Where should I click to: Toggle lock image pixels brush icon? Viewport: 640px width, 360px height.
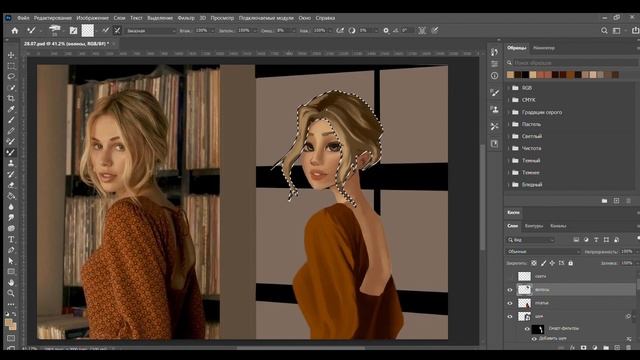(x=543, y=263)
